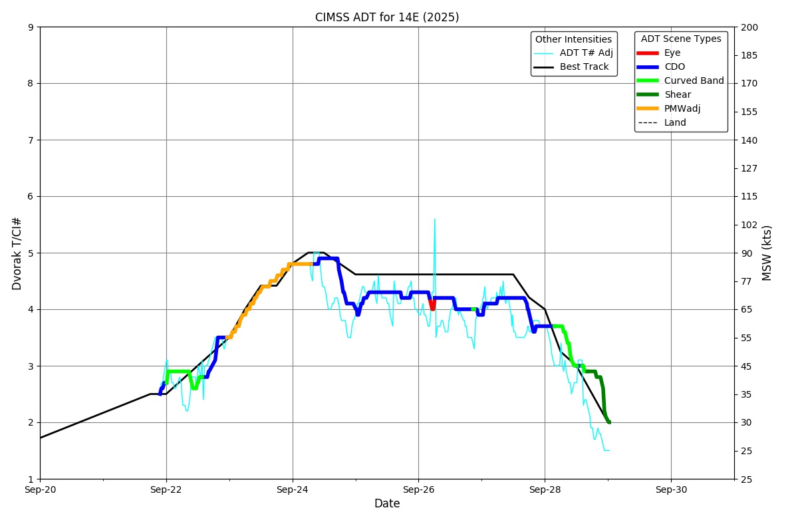Click the Other Intensities legend title
Viewport: 798px width, 532px height.
(x=573, y=39)
